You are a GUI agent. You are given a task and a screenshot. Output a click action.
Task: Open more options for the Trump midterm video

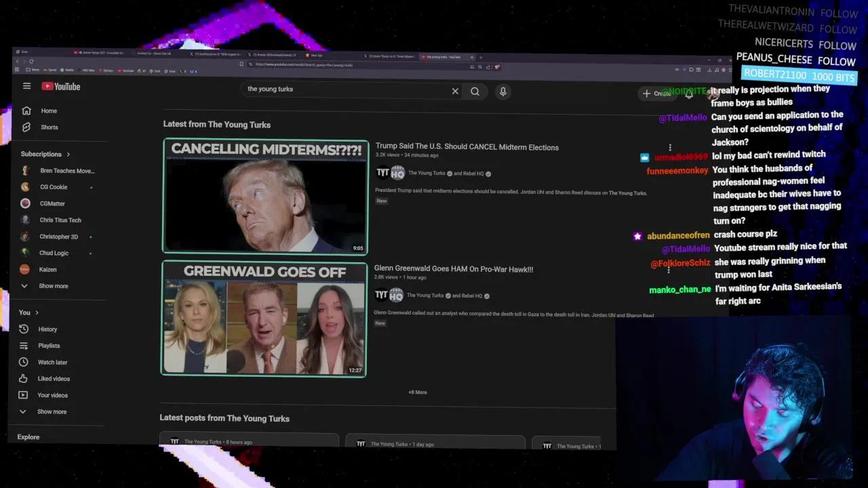tap(670, 148)
